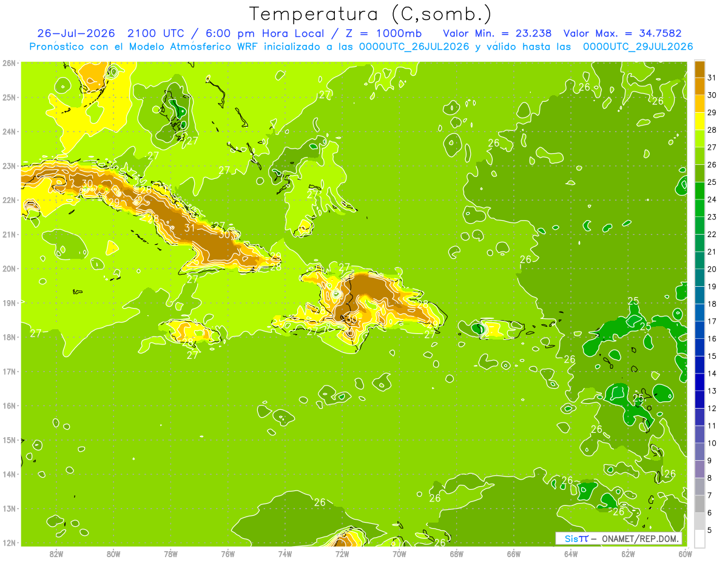Click the "15N" latitude axis label
The height and width of the screenshot is (562, 728).
coord(9,440)
